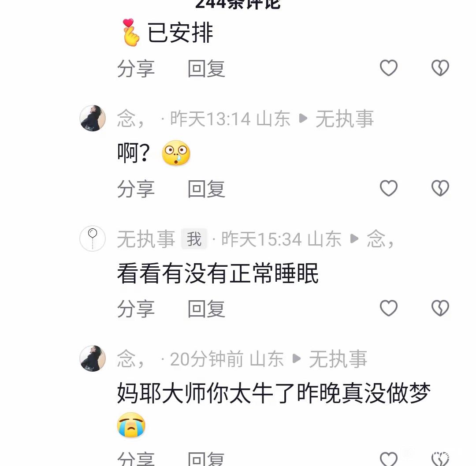The width and height of the screenshot is (476, 466).
Task: Like the '妈耶大师你太牛了' comment
Action: point(389,459)
